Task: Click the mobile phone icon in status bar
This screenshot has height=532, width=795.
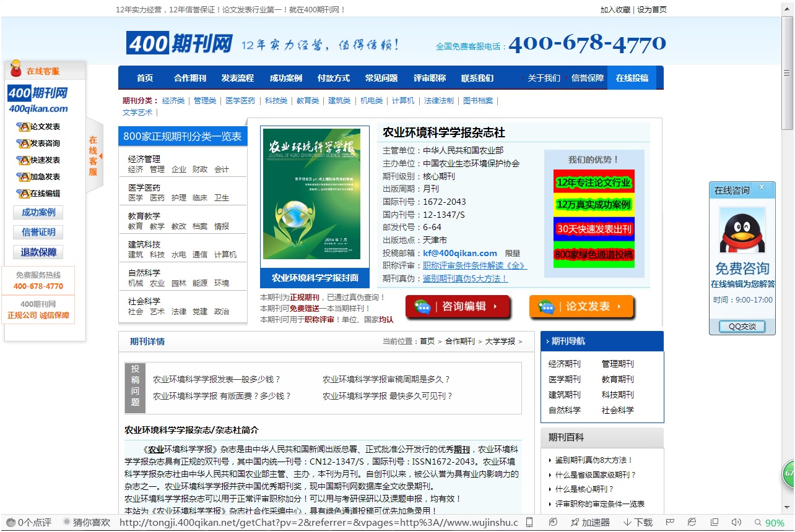Action: (x=529, y=522)
